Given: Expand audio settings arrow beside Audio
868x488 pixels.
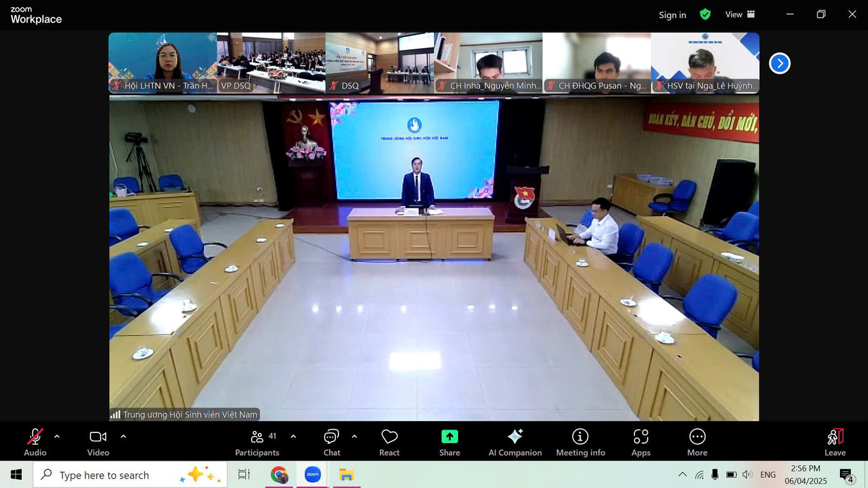Looking at the screenshot, I should (x=57, y=436).
